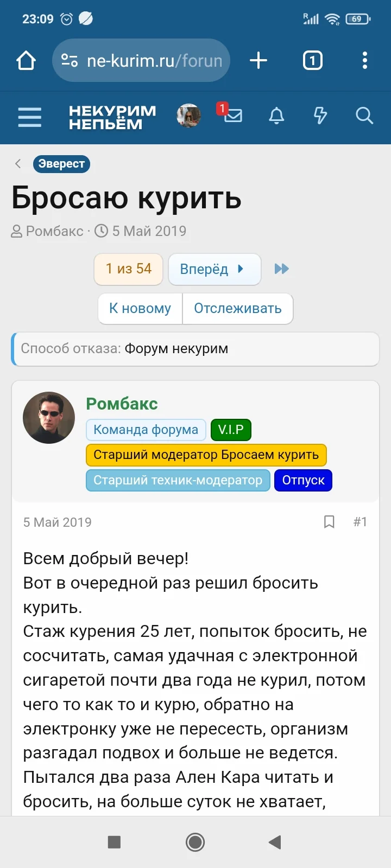Screen dimensions: 391x868
Task: Toggle thread tracking with "Отслеживать"
Action: tap(238, 309)
